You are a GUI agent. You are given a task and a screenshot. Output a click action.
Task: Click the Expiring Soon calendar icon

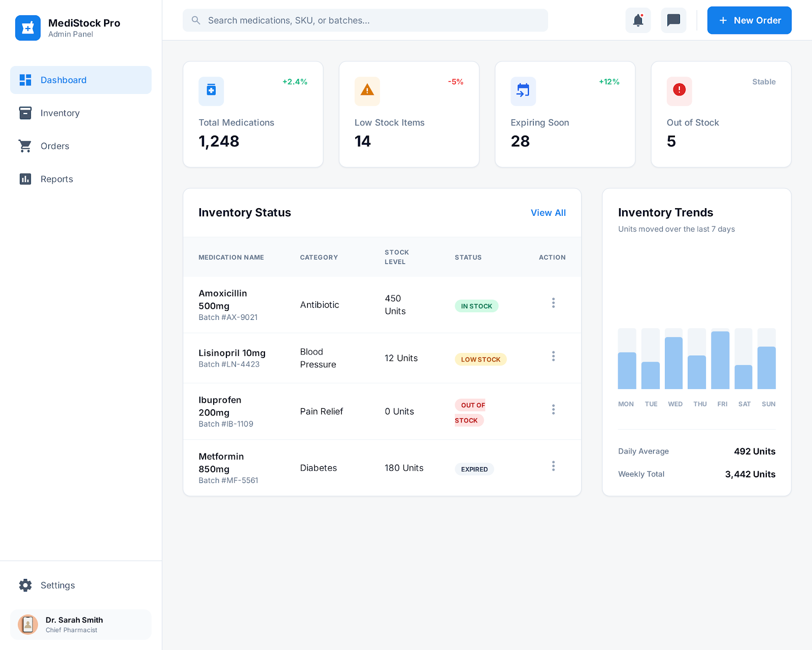tap(523, 91)
